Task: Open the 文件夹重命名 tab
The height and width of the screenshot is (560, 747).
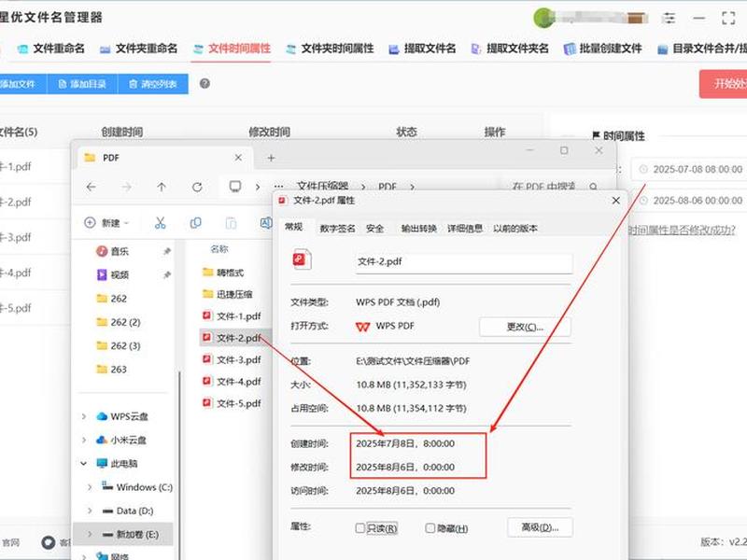Action: (x=138, y=49)
